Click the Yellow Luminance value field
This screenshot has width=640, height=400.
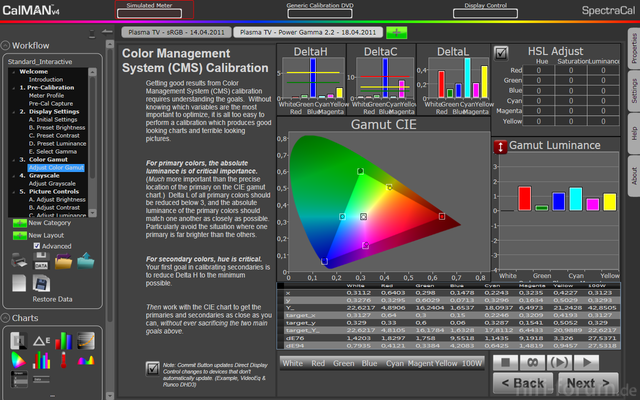[603, 121]
